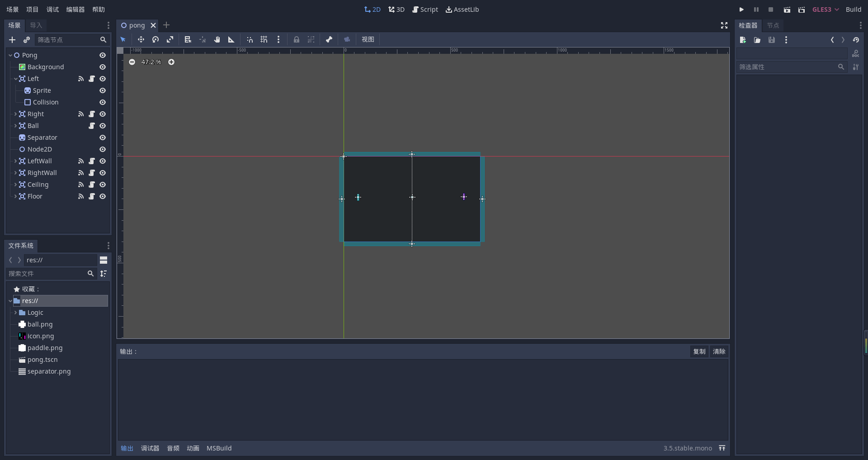Select the Move mode tool in toolbar
The image size is (868, 460).
tap(141, 40)
